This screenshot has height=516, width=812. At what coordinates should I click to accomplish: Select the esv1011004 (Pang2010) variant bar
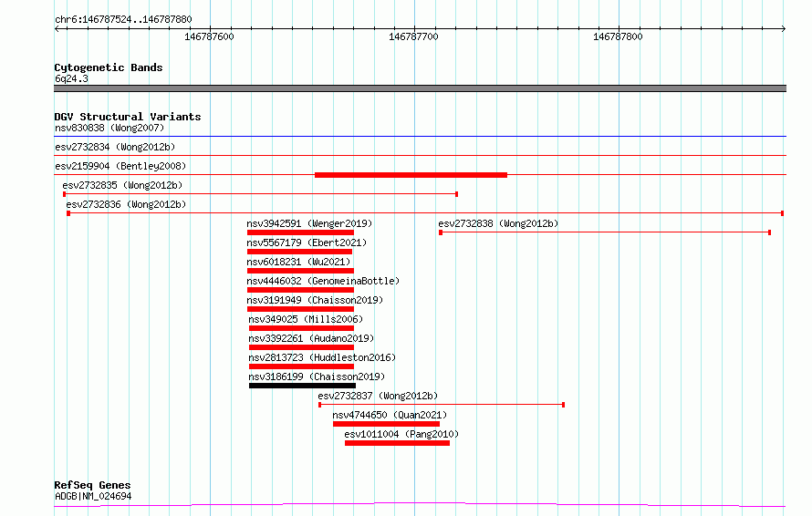(397, 443)
